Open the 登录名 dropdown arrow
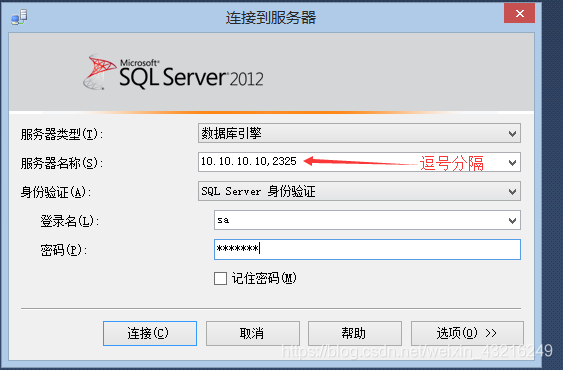Screen dimensions: 563x370 512,220
